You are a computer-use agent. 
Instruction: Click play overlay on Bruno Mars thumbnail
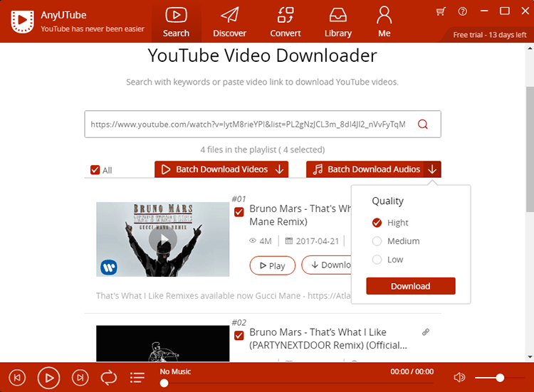pyautogui.click(x=163, y=239)
